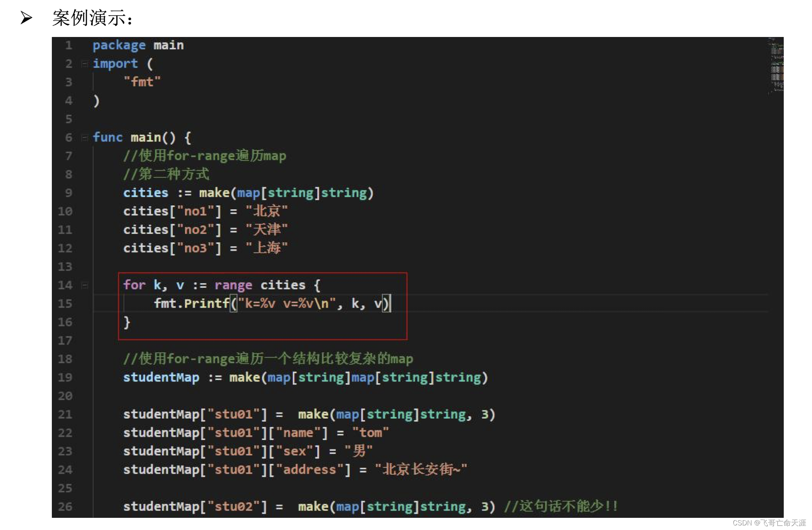Click the "no2" key on line 11
Viewport: 812px width, 530px height.
tap(196, 229)
